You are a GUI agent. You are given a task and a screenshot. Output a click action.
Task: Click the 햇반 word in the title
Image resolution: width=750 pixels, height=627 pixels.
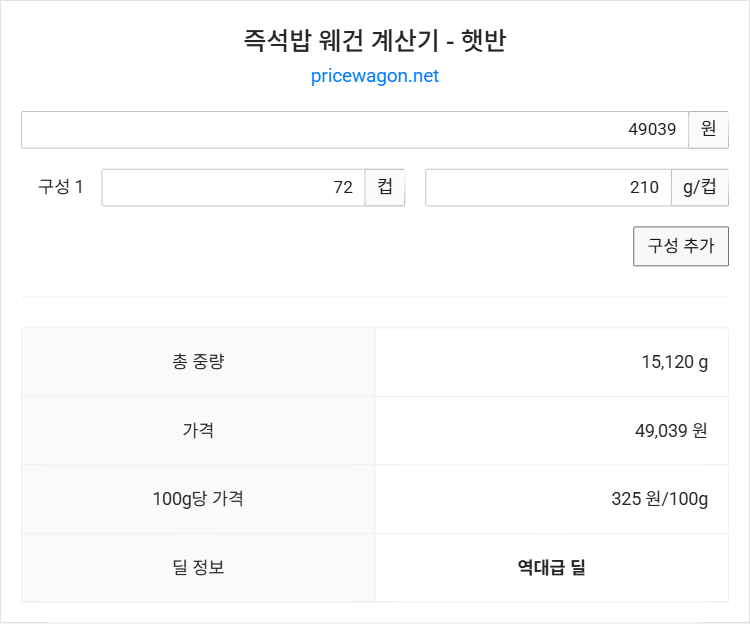[483, 40]
